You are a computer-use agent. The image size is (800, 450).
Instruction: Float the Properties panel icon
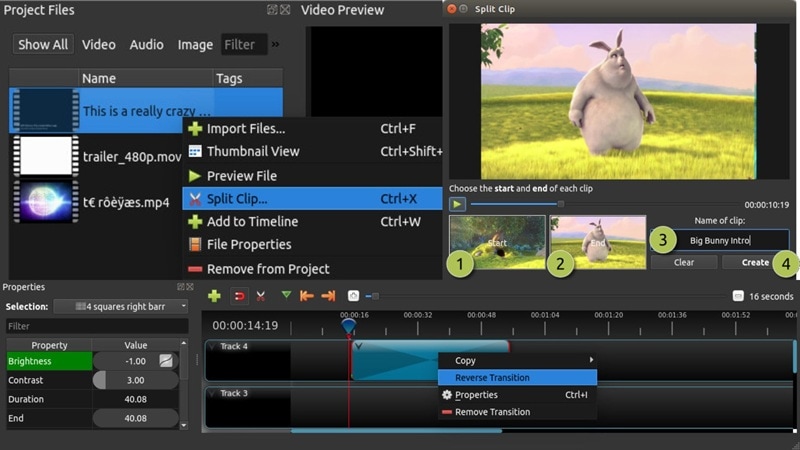point(181,287)
